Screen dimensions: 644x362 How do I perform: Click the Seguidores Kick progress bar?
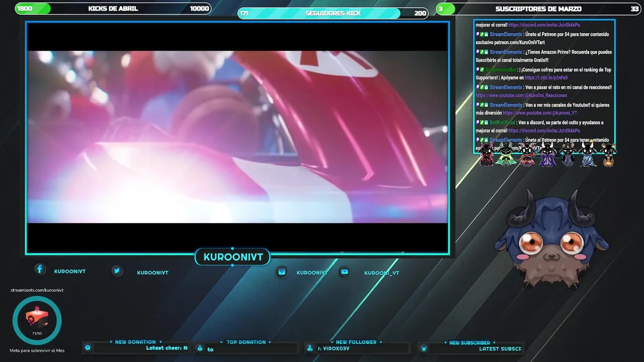tap(333, 13)
